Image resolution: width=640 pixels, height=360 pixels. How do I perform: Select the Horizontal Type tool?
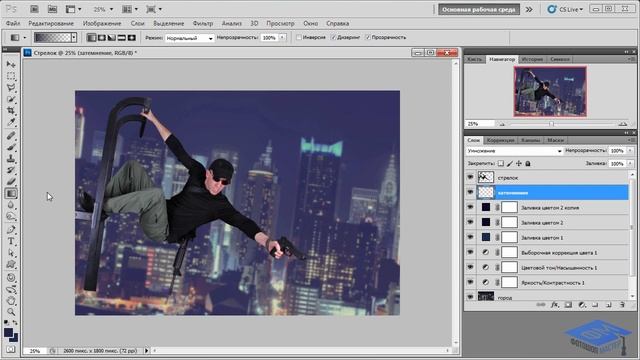(x=11, y=242)
